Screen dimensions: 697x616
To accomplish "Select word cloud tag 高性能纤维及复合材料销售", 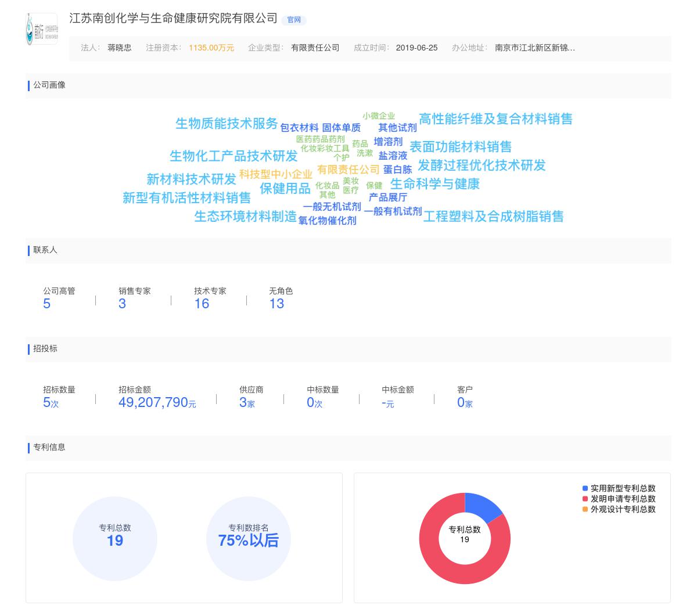I will [x=495, y=119].
